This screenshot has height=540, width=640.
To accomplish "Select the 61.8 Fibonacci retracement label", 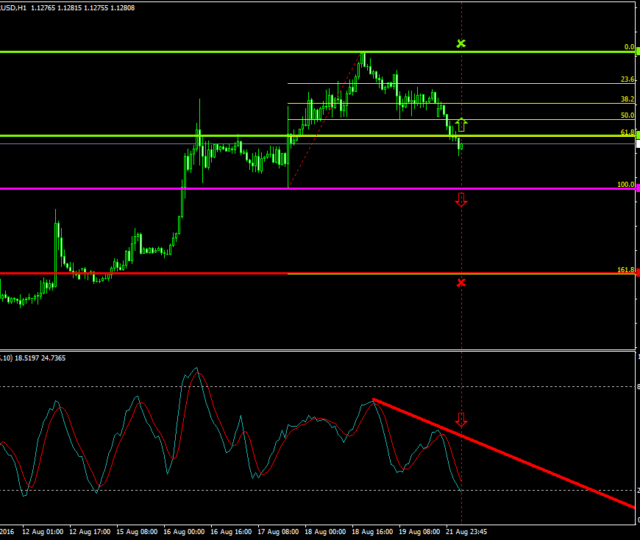I will click(x=627, y=132).
